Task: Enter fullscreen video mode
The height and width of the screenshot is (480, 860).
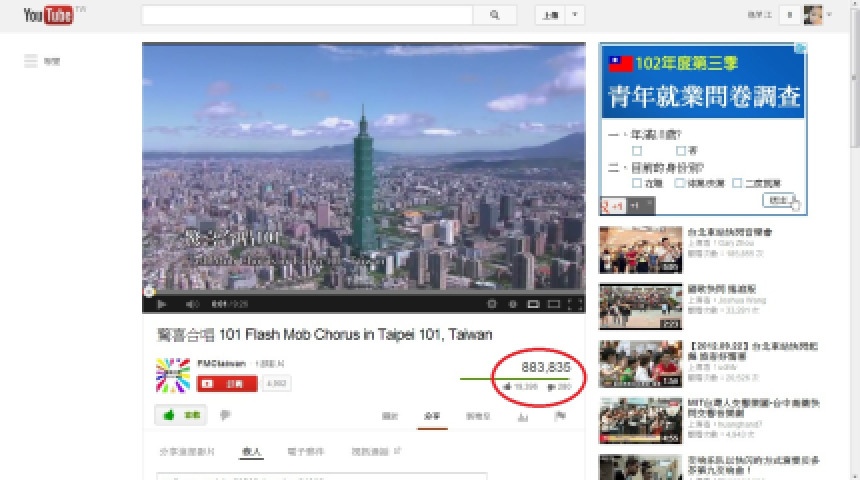Action: (574, 304)
